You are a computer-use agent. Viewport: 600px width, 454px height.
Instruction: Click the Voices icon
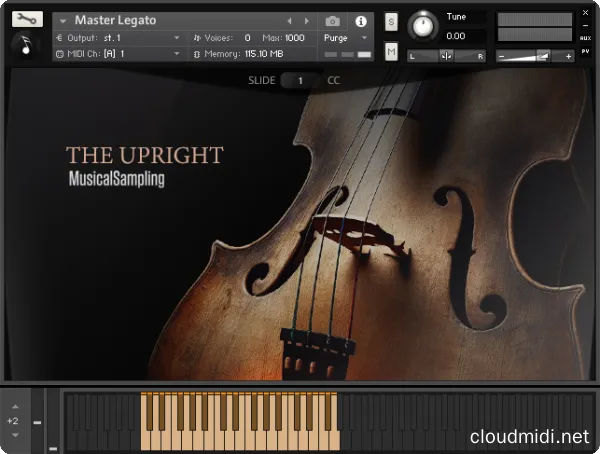(x=197, y=38)
